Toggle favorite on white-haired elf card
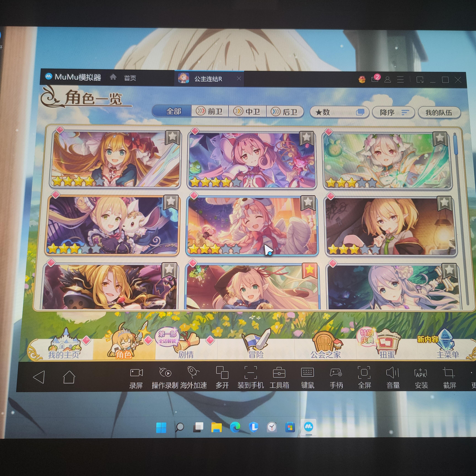Screen dimensions: 476x476 pyautogui.click(x=440, y=139)
